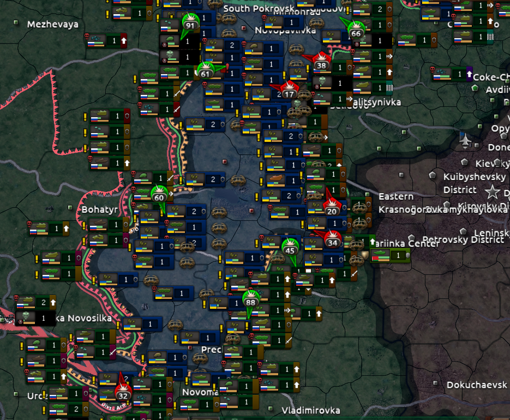Click the Bohatyr town label

coord(99,209)
